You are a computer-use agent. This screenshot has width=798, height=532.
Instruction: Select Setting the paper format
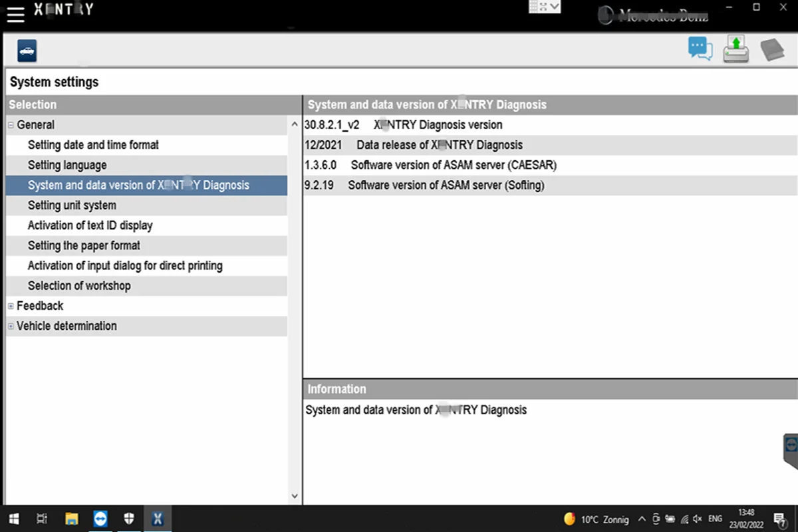[x=146, y=245]
